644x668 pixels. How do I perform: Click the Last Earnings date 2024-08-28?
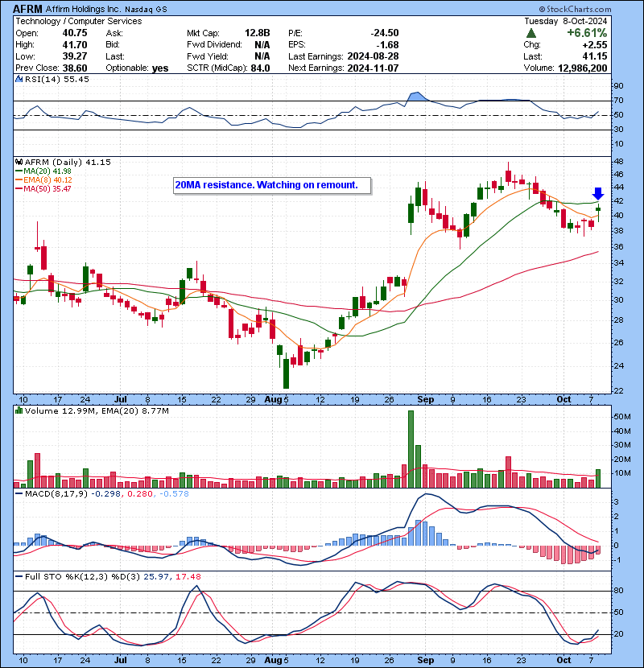coord(373,56)
